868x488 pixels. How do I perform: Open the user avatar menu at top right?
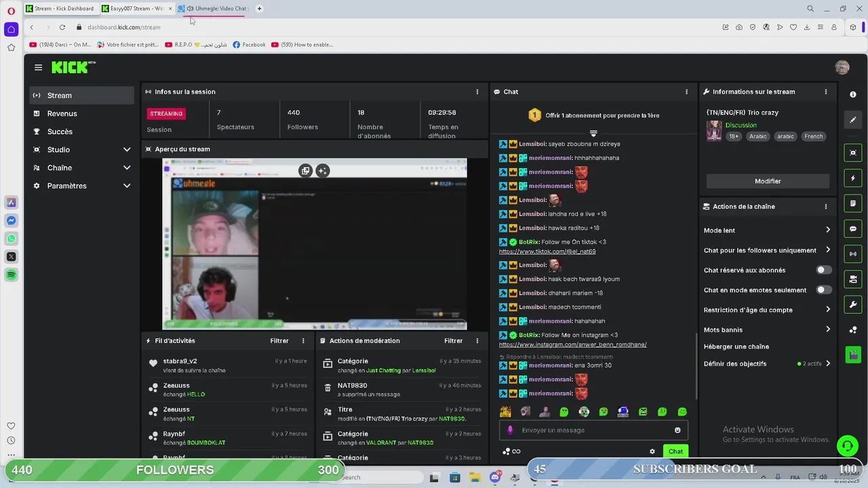[x=842, y=67]
